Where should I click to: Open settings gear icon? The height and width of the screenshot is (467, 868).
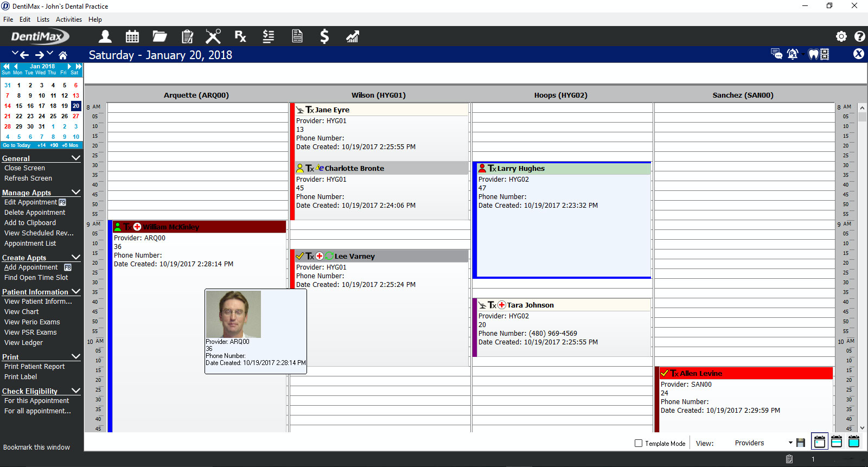841,36
